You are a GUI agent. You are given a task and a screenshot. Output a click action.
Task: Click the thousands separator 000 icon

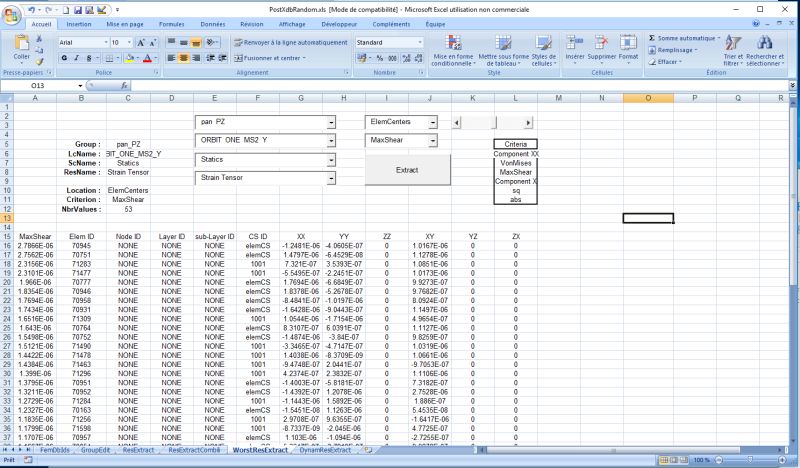point(392,58)
